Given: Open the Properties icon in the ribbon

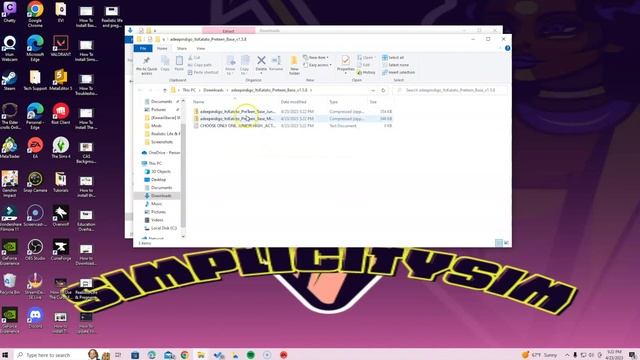Looking at the screenshot, I should click(345, 64).
